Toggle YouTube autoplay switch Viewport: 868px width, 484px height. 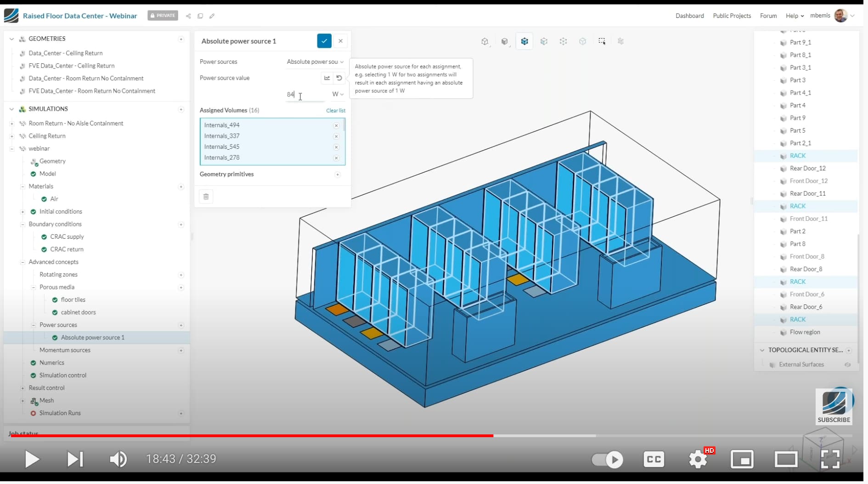[x=607, y=459]
